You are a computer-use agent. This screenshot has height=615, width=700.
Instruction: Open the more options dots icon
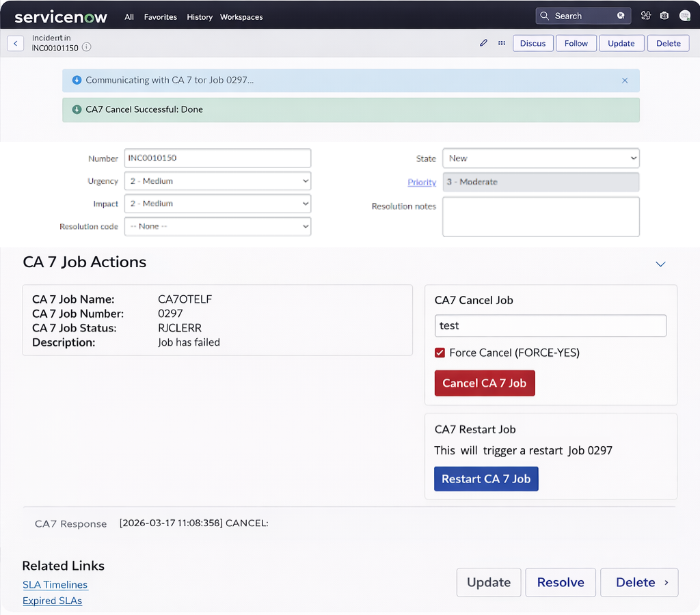click(x=502, y=43)
